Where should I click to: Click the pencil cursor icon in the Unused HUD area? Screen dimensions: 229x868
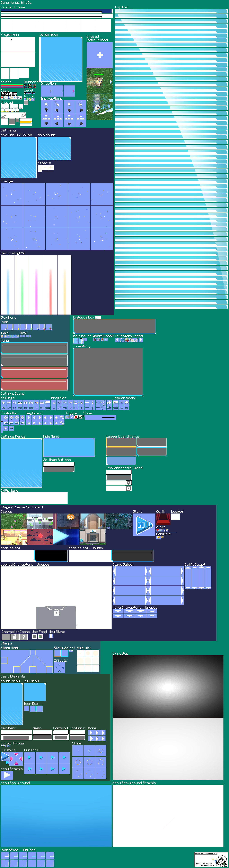pyautogui.click(x=24, y=115)
